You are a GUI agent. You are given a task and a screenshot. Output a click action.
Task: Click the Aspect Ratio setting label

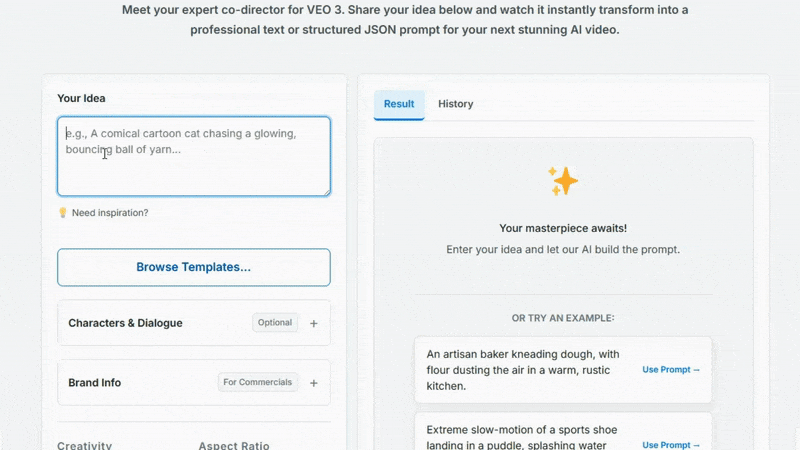tap(233, 445)
